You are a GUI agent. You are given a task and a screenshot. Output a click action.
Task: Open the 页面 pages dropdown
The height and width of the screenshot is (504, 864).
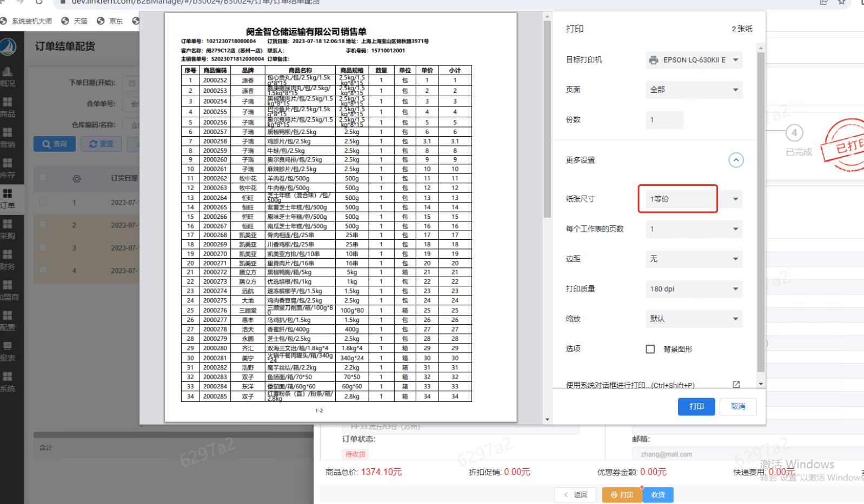[694, 90]
